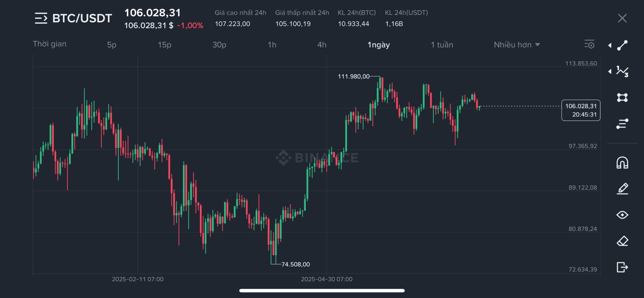Viewport: 644px width, 298px height.
Task: Open the chart indicator settings icon
Action: tap(589, 45)
